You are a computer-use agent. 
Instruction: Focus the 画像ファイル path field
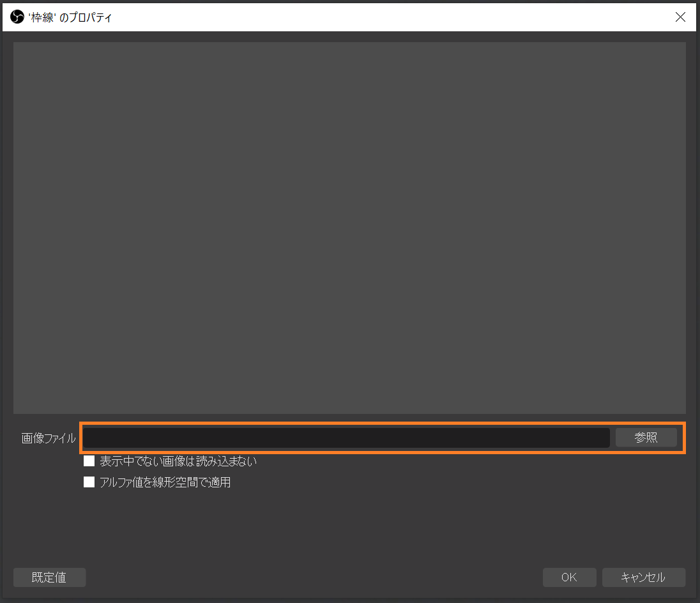click(346, 438)
